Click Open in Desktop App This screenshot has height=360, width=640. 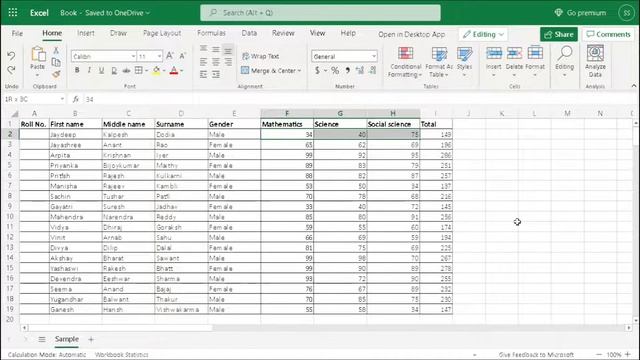pyautogui.click(x=411, y=34)
